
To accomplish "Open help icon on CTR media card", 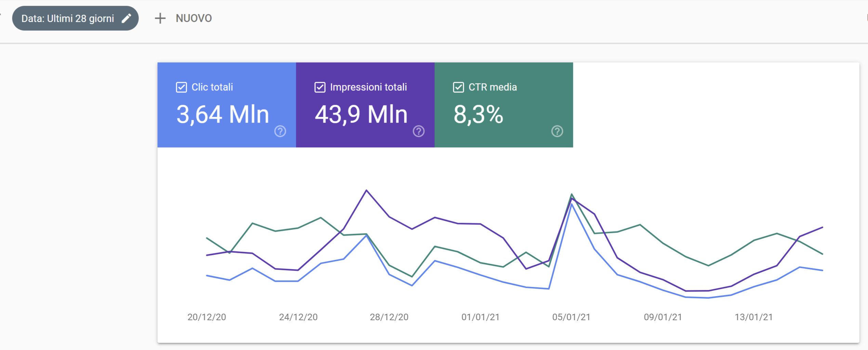I will (557, 131).
